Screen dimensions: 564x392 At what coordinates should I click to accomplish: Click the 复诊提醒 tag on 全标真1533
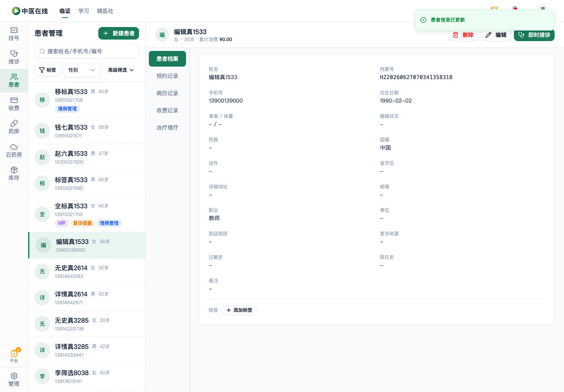[x=83, y=223]
